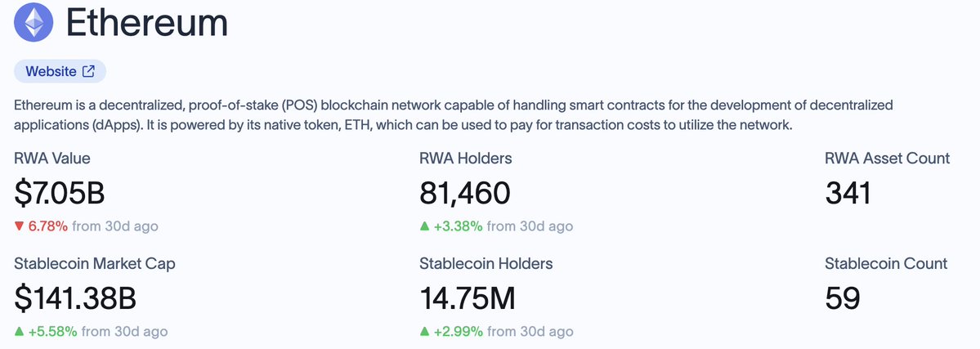The height and width of the screenshot is (349, 980).
Task: Click the 59 Stablecoin Count value
Action: 843,298
